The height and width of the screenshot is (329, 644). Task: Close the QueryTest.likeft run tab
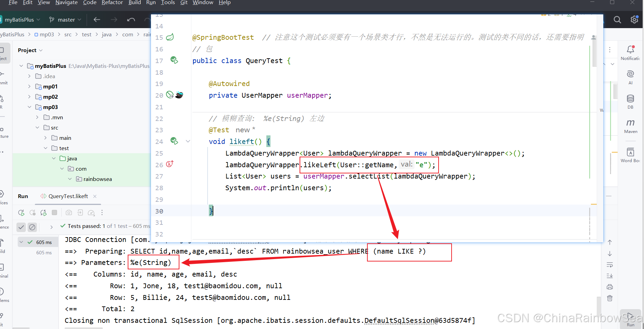(95, 196)
